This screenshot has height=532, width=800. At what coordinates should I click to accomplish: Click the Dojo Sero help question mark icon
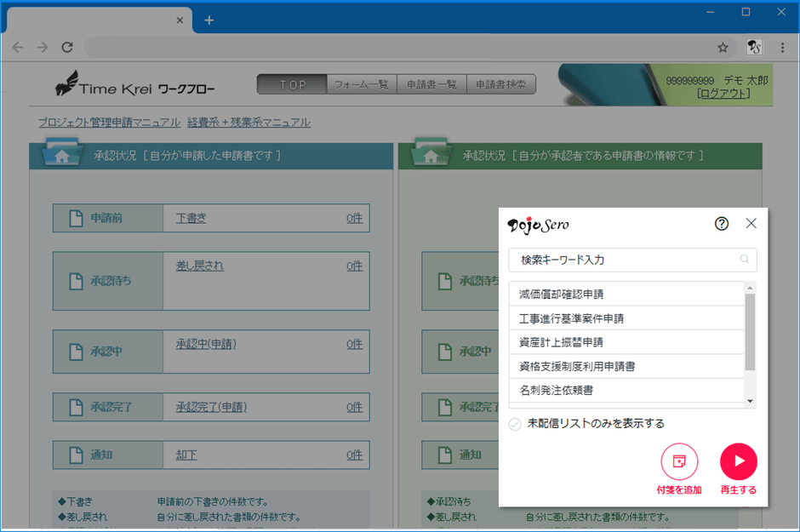(x=722, y=224)
